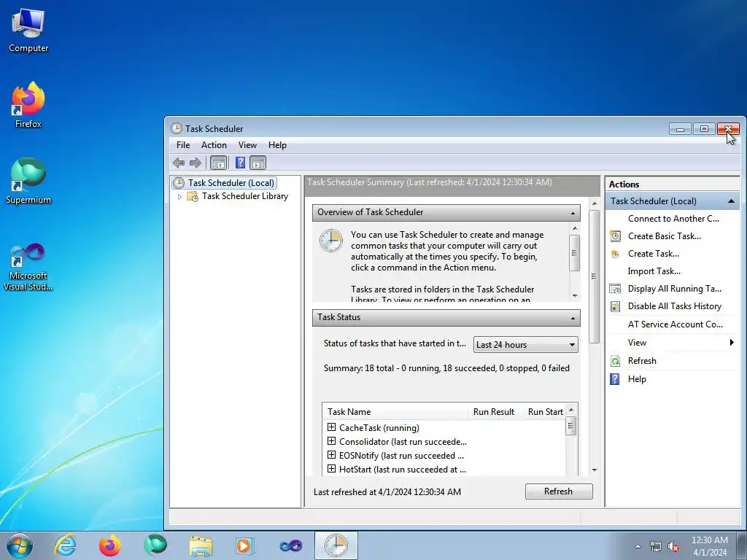Launch Internet Explorer from the taskbar
This screenshot has height=560, width=747.
65,545
